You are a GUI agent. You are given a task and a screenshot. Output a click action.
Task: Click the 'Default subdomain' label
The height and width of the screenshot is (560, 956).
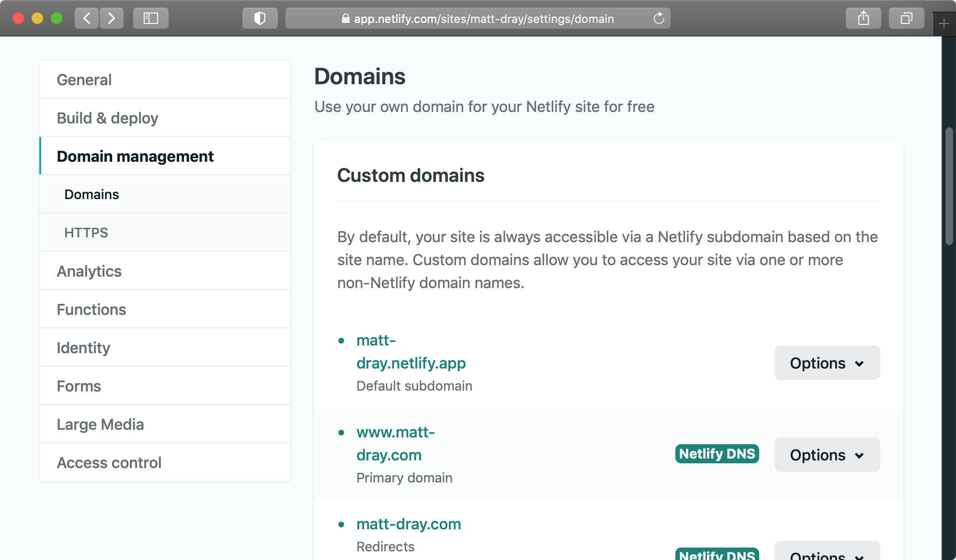pos(414,386)
